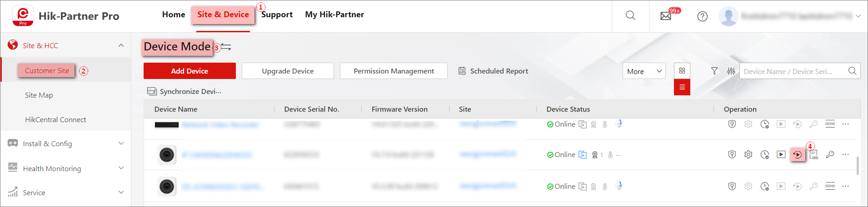Click the Hik-Partner Pro logo
Image resolution: width=868 pixels, height=207 pixels.
23,16
